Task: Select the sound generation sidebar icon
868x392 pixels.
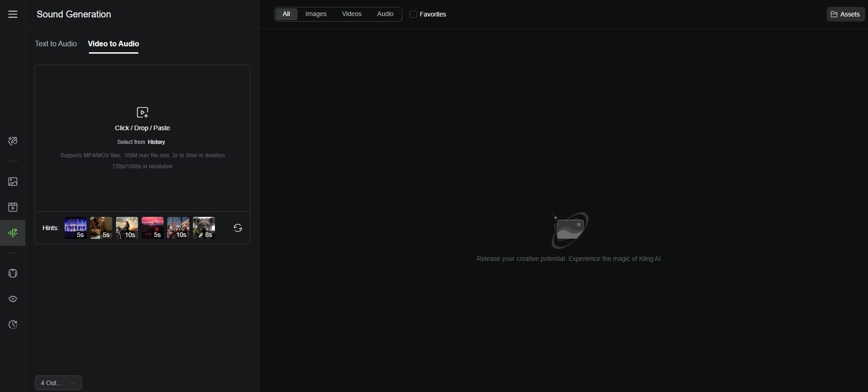Action: tap(13, 233)
